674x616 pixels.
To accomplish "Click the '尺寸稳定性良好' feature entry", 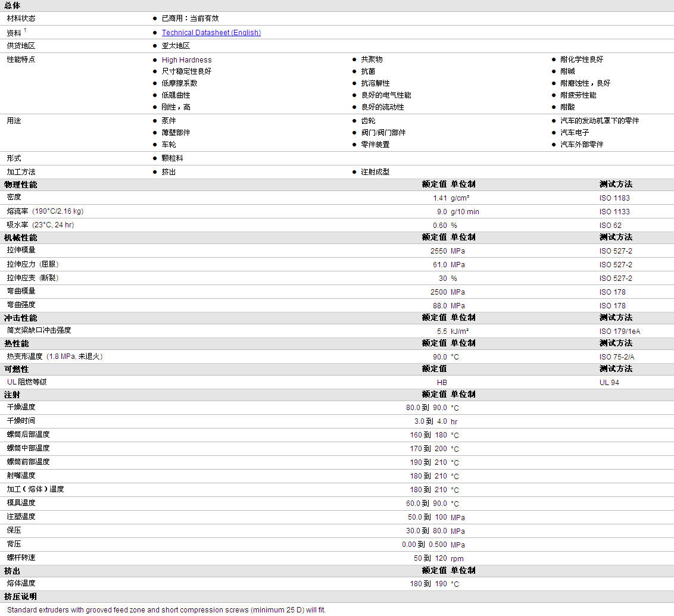I will tap(186, 71).
